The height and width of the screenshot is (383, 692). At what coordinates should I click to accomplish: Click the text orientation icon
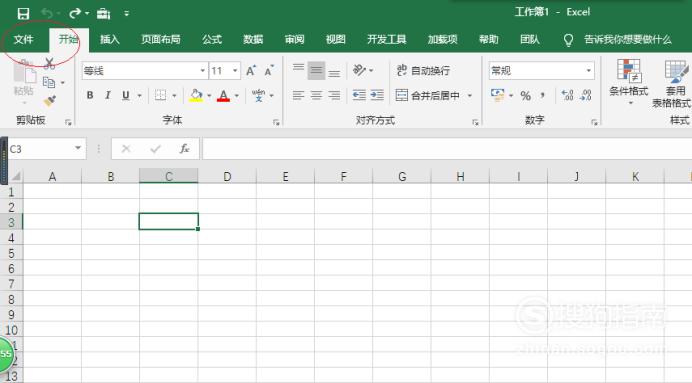pos(359,70)
